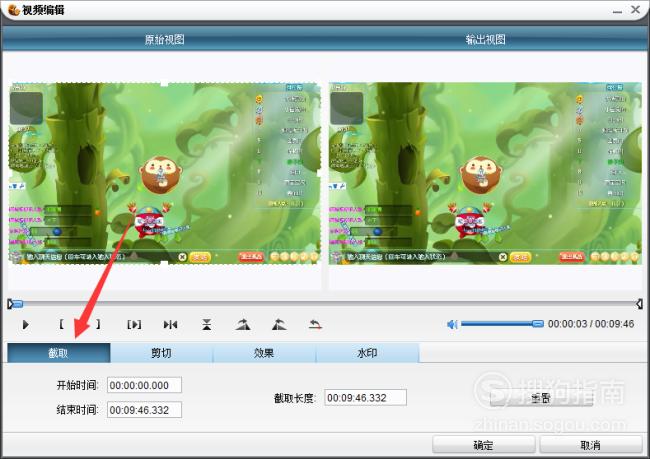
Task: Play the selected bracket segment
Action: (x=134, y=325)
